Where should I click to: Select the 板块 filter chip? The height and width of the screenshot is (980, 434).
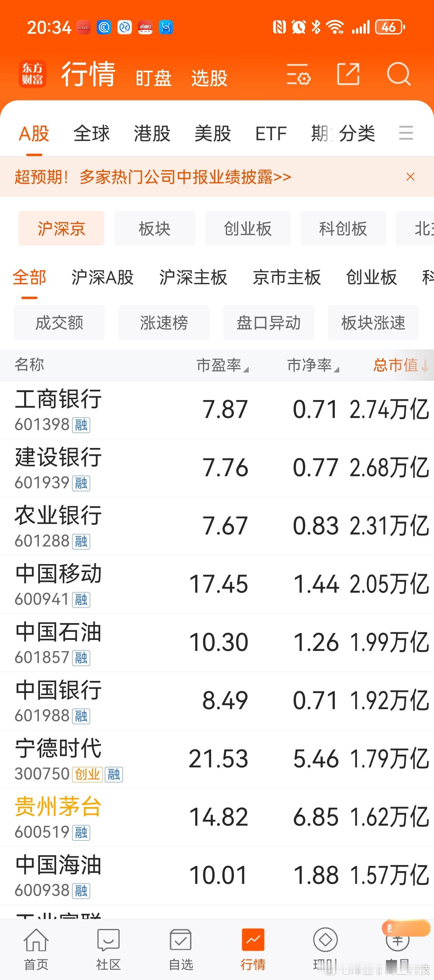154,228
